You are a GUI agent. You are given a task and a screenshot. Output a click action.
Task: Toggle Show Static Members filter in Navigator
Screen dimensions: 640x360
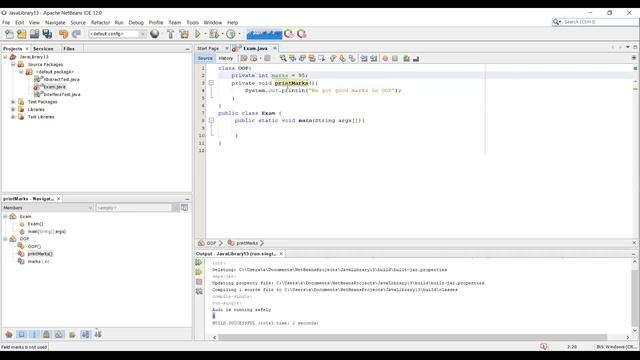34,334
